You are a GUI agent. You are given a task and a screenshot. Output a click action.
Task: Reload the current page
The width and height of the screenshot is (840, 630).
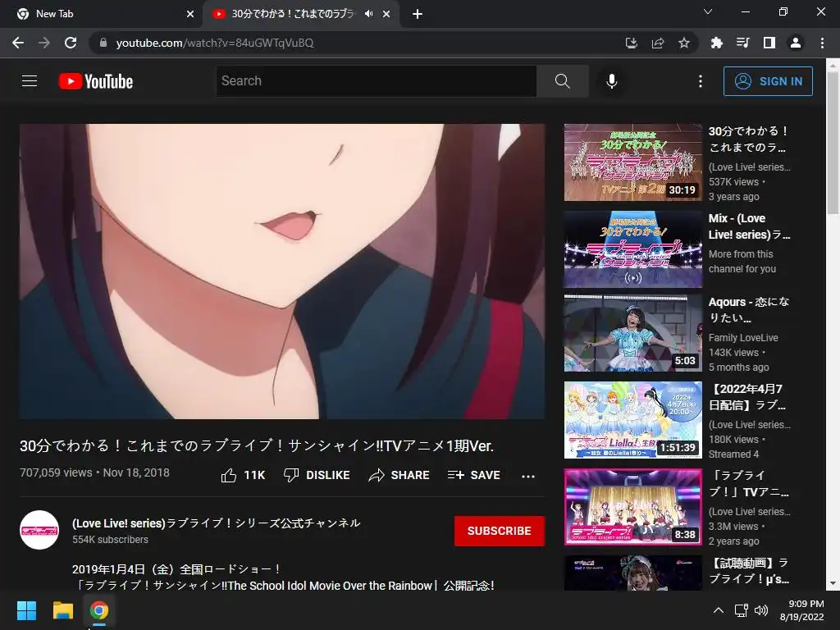point(71,43)
